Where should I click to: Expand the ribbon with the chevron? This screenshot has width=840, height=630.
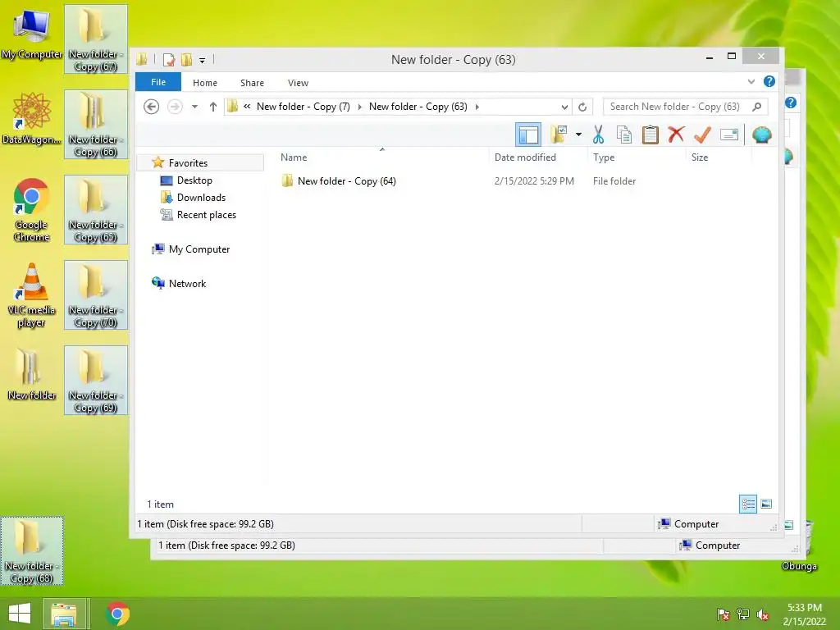click(751, 82)
